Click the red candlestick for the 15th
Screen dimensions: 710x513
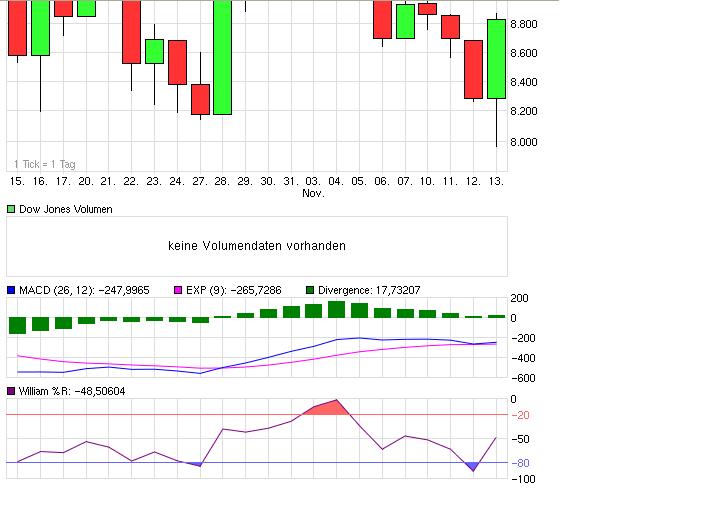click(x=17, y=28)
